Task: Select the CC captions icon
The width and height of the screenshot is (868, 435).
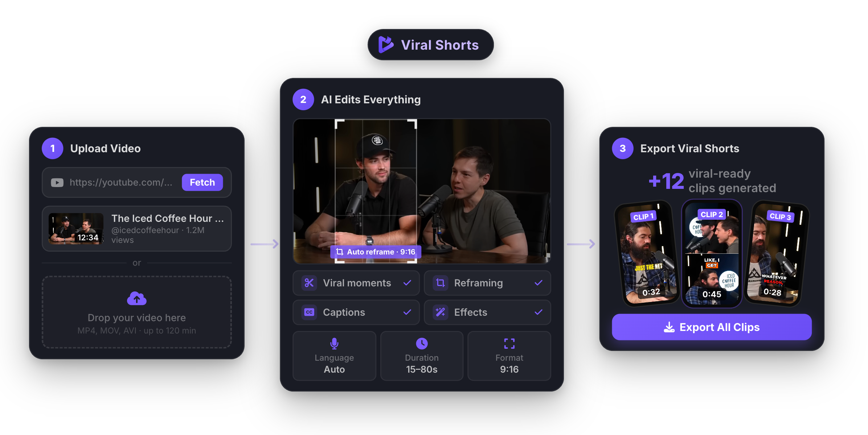Action: 309,312
